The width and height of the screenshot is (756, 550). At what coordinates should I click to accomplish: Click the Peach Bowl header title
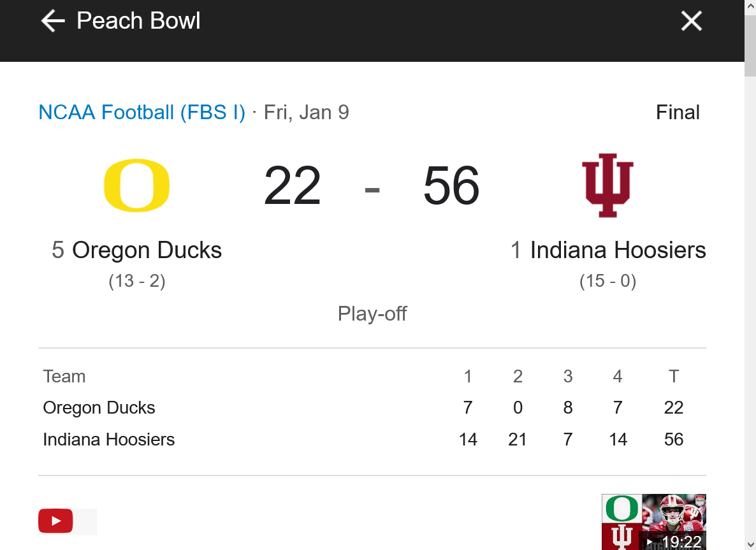click(138, 21)
